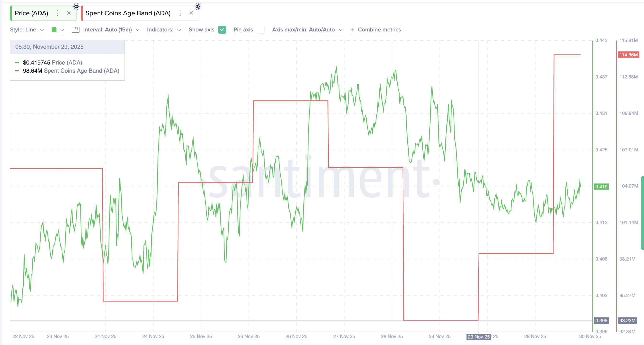This screenshot has width=644, height=345.
Task: Select the Price (ADA) metric tab
Action: [31, 13]
